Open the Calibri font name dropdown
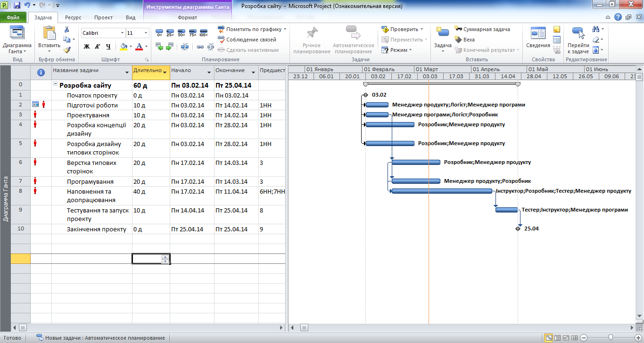This screenshot has width=644, height=343. [x=122, y=33]
